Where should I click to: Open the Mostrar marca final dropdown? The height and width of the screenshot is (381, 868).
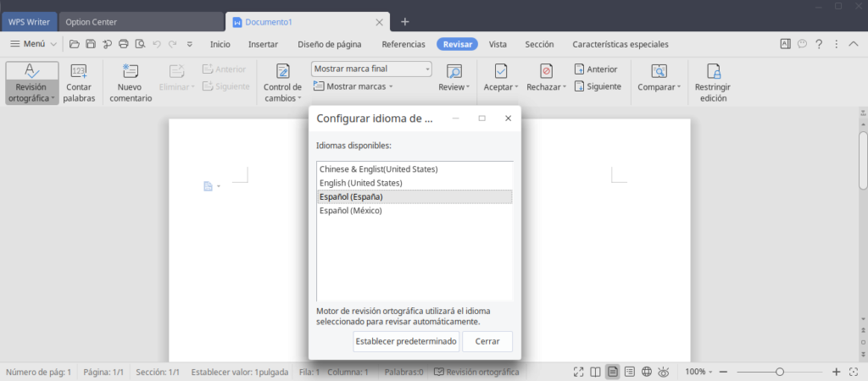[x=372, y=69]
